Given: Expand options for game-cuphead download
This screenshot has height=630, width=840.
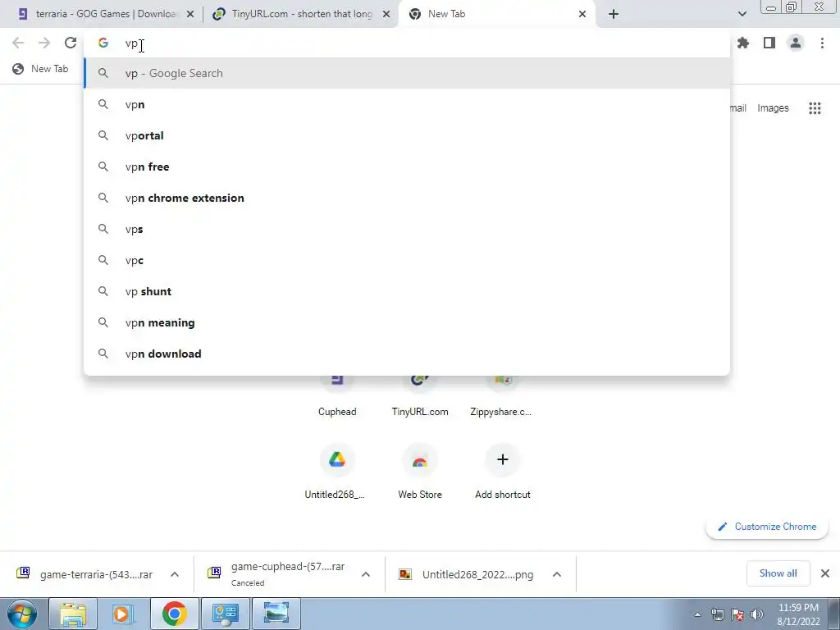Looking at the screenshot, I should tap(366, 574).
